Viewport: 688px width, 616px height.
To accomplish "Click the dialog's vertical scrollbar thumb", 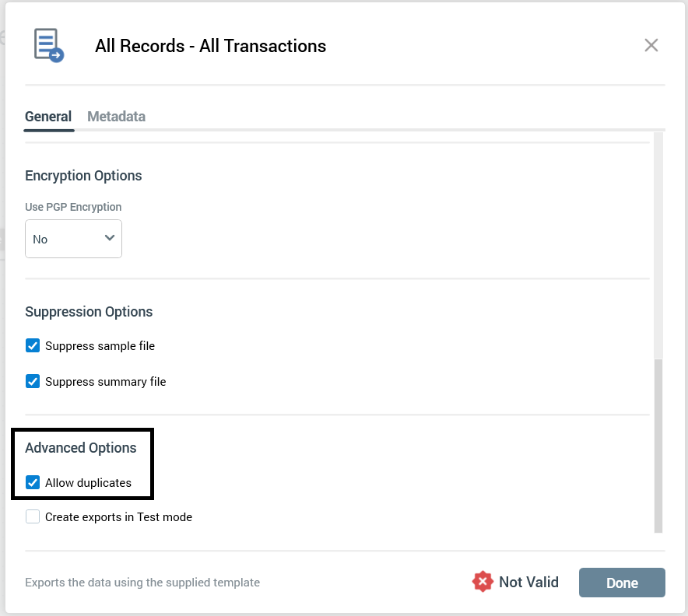I will click(658, 446).
